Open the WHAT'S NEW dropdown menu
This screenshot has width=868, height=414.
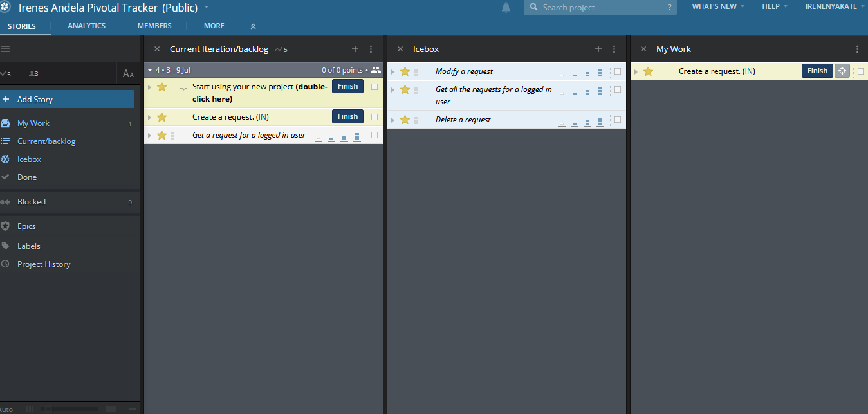tap(714, 6)
